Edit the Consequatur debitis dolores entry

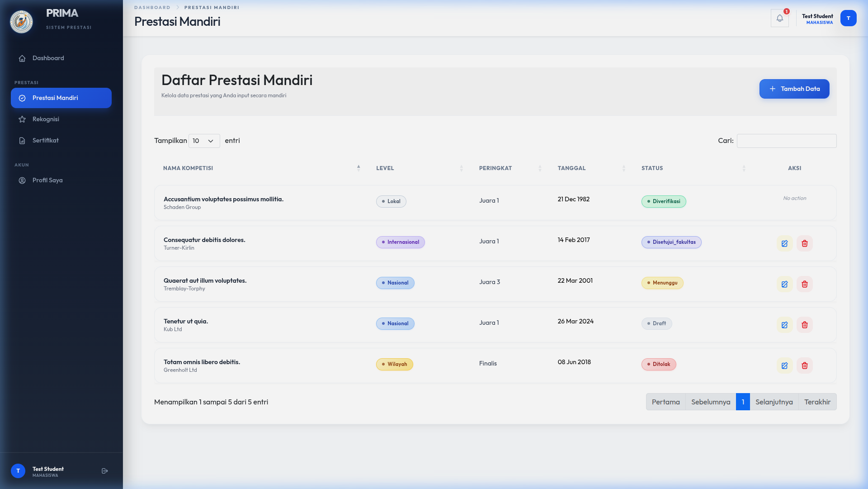(x=784, y=243)
